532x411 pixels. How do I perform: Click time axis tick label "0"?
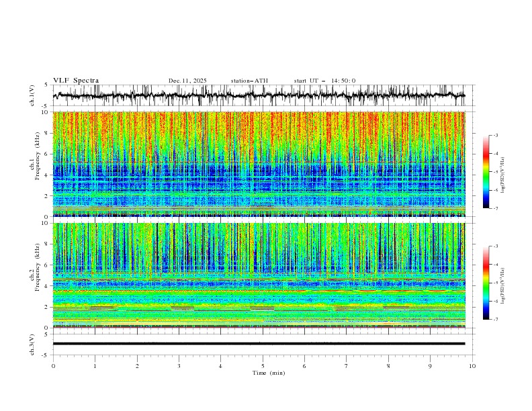click(53, 366)
